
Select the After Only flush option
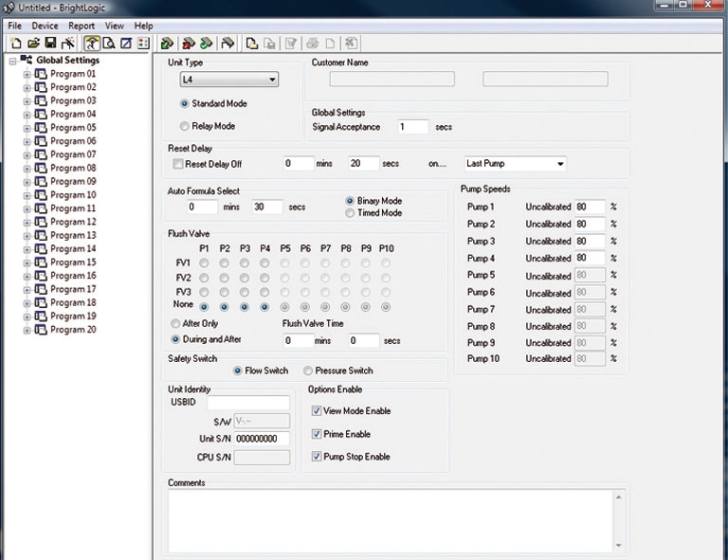175,323
